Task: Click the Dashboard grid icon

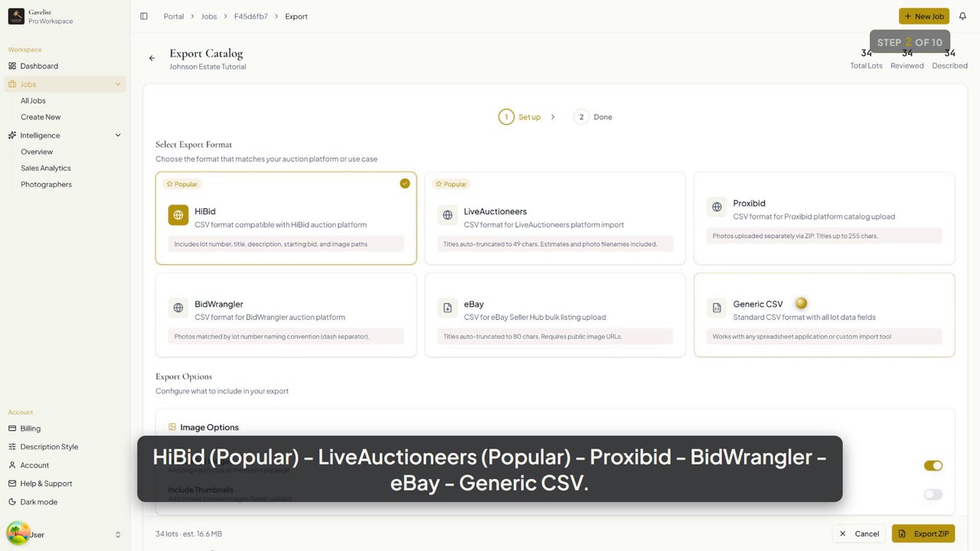Action: pyautogui.click(x=12, y=66)
